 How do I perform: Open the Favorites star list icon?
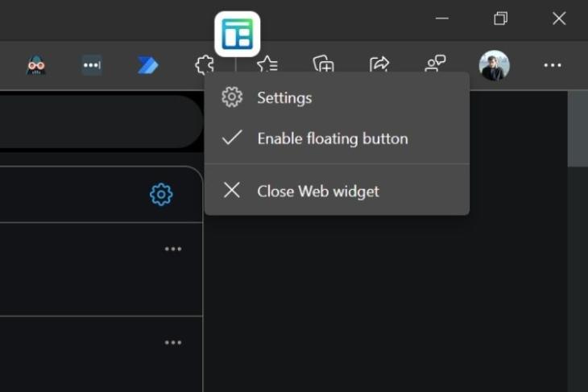tap(267, 64)
